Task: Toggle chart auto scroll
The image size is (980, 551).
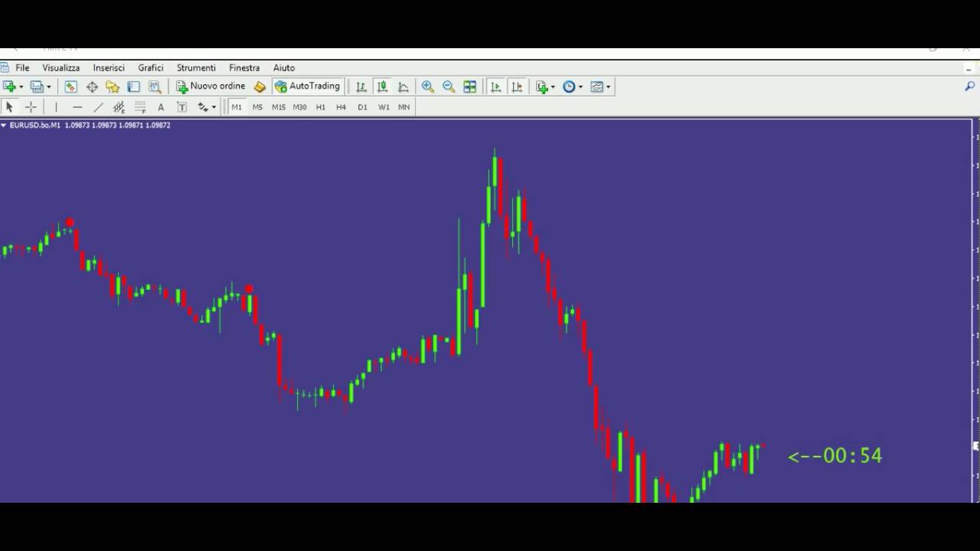Action: tap(495, 87)
